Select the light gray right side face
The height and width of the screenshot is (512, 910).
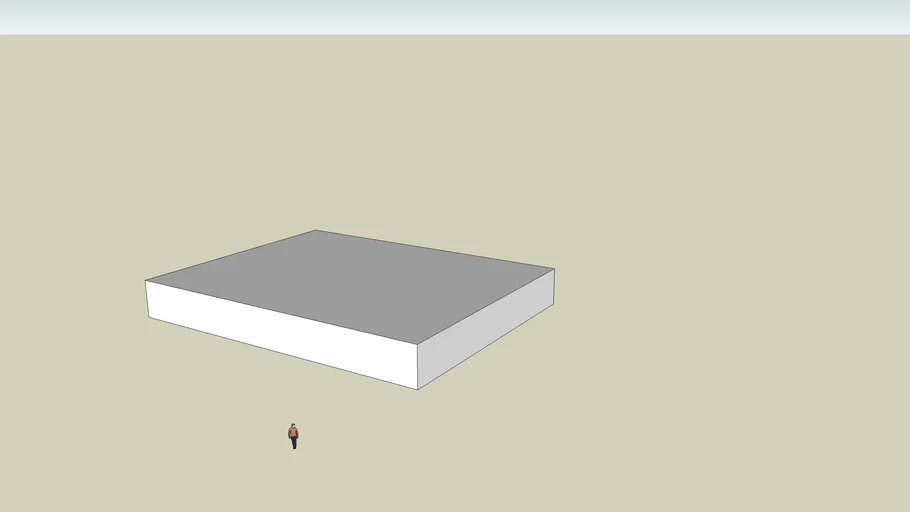[x=486, y=329]
